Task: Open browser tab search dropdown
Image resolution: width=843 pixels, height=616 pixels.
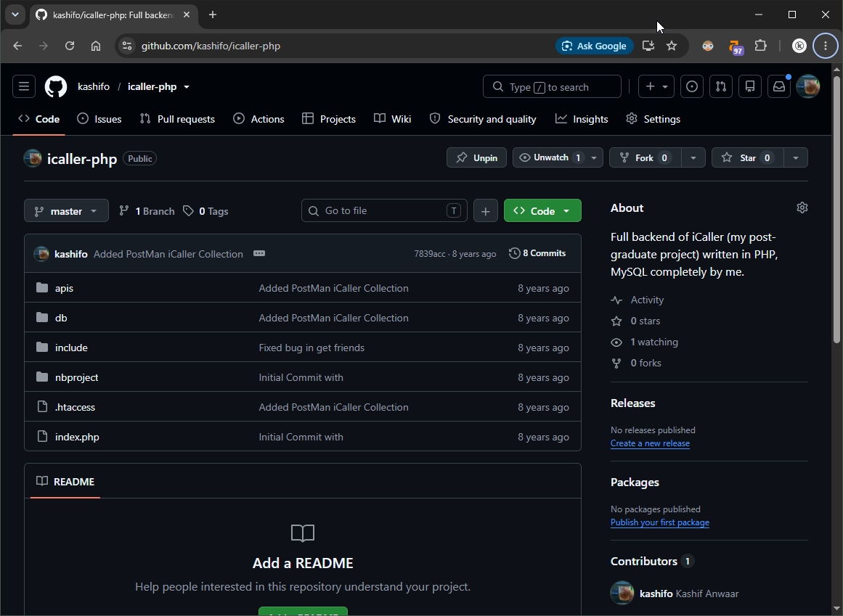Action: tap(15, 15)
